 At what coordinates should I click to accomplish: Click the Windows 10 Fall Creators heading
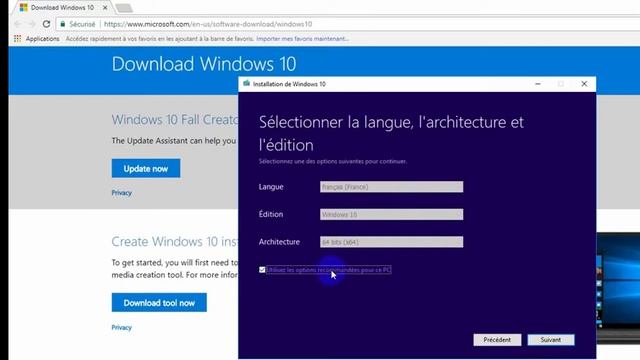[x=175, y=120]
